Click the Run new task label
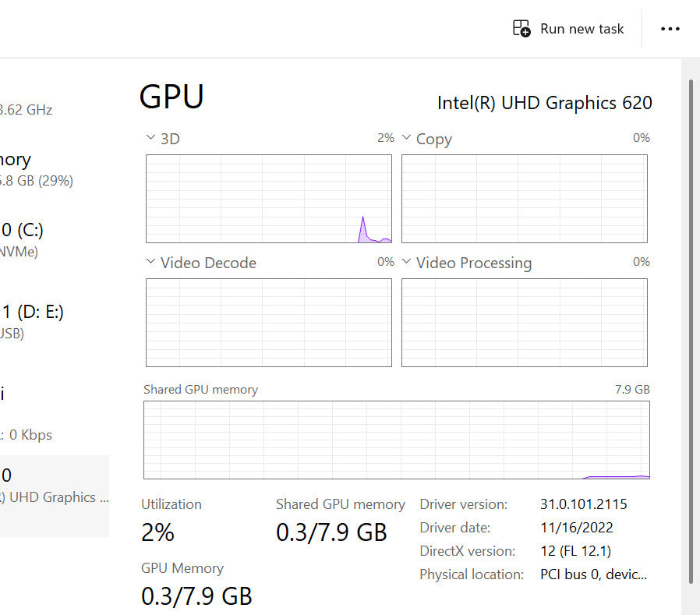This screenshot has width=700, height=615. pyautogui.click(x=582, y=29)
